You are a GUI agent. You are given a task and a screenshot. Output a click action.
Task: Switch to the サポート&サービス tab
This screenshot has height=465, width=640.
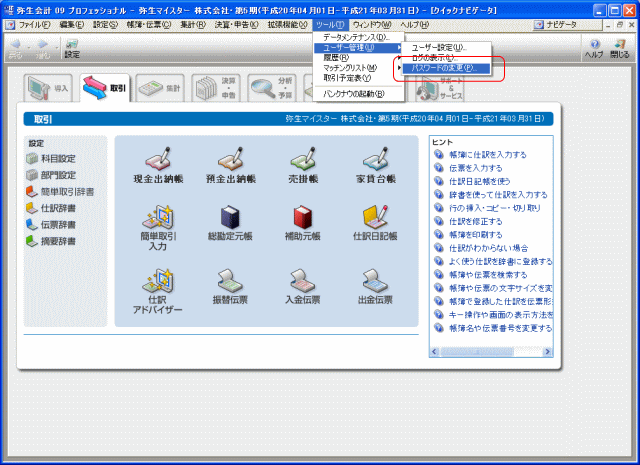[x=440, y=88]
